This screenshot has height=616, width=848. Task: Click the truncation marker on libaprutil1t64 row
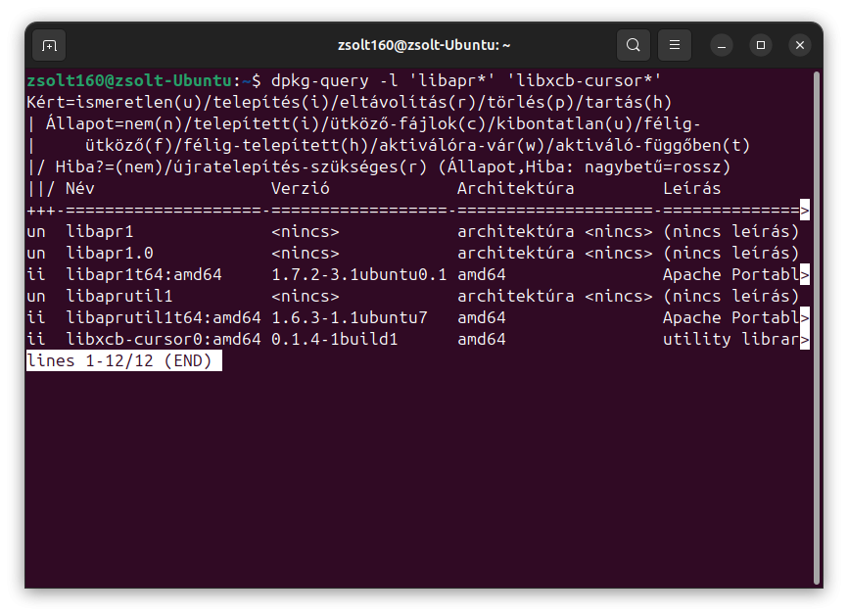click(x=805, y=318)
